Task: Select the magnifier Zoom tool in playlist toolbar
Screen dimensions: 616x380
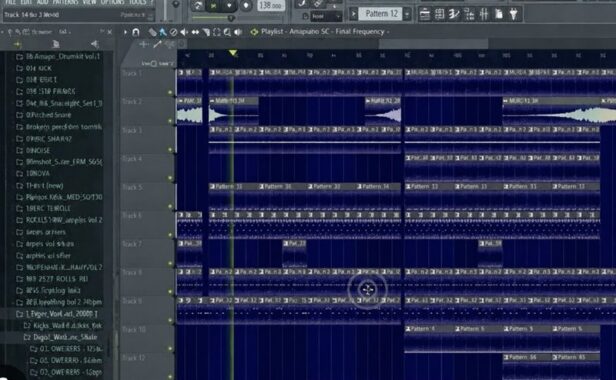Action: (227, 32)
